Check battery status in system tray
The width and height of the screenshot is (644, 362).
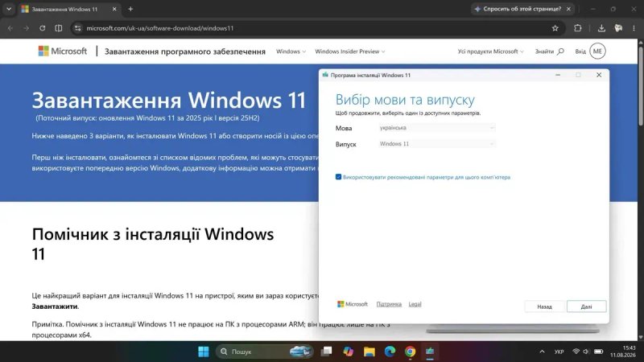599,352
